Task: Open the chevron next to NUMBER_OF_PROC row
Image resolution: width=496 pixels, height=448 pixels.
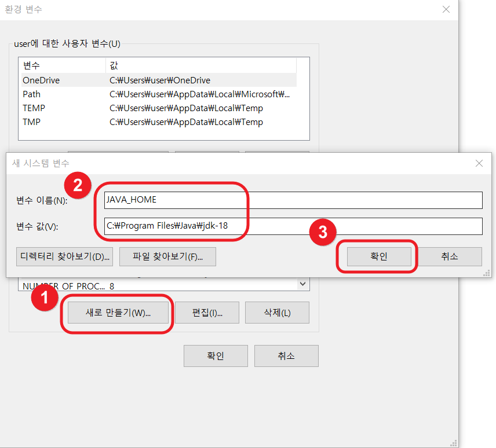Action: pos(302,284)
